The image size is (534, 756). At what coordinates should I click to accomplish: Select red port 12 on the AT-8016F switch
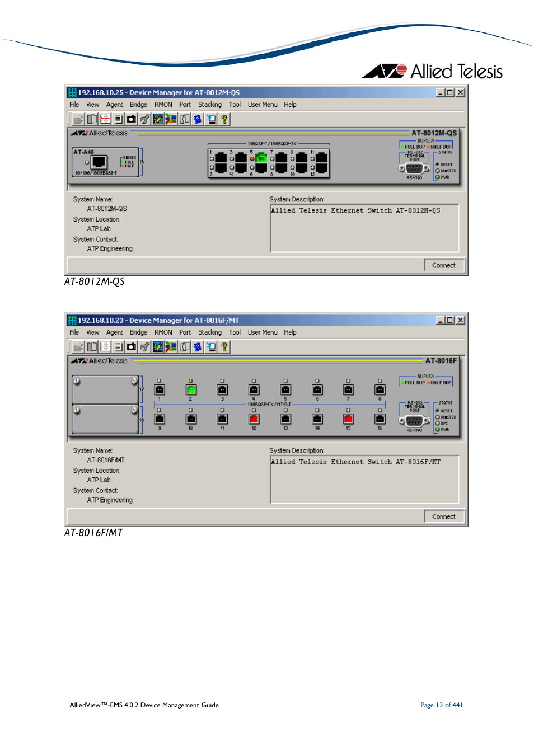254,419
